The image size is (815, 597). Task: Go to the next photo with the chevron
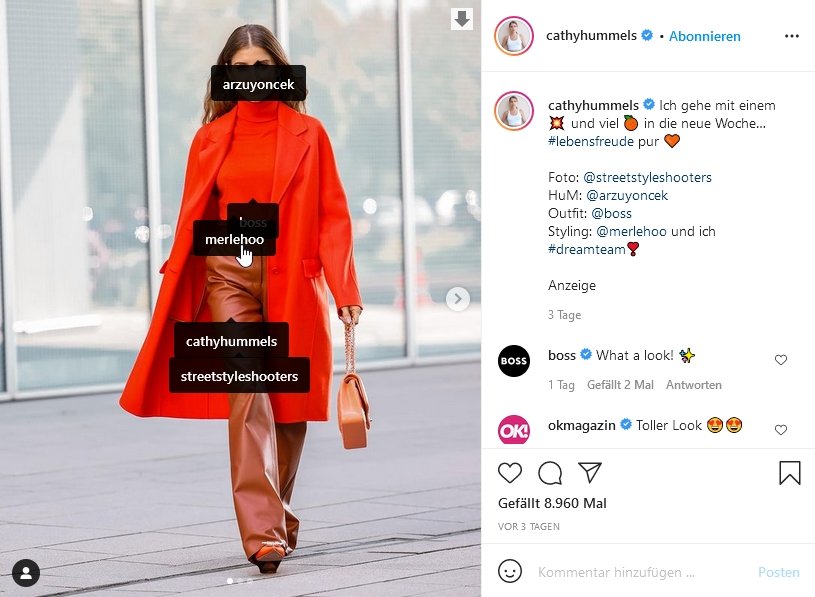pyautogui.click(x=458, y=299)
